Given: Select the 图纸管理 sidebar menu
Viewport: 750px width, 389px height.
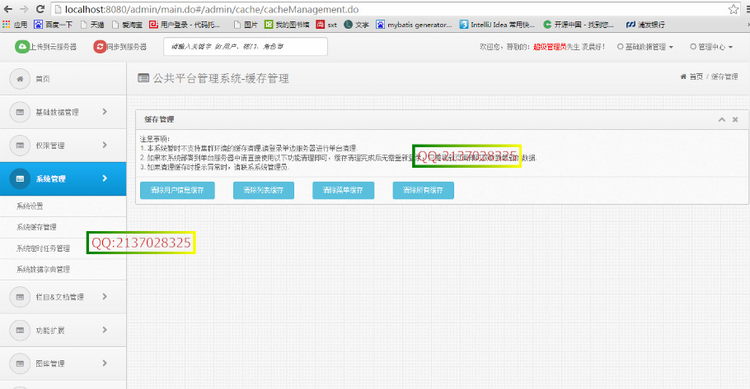Looking at the screenshot, I should tap(63, 364).
